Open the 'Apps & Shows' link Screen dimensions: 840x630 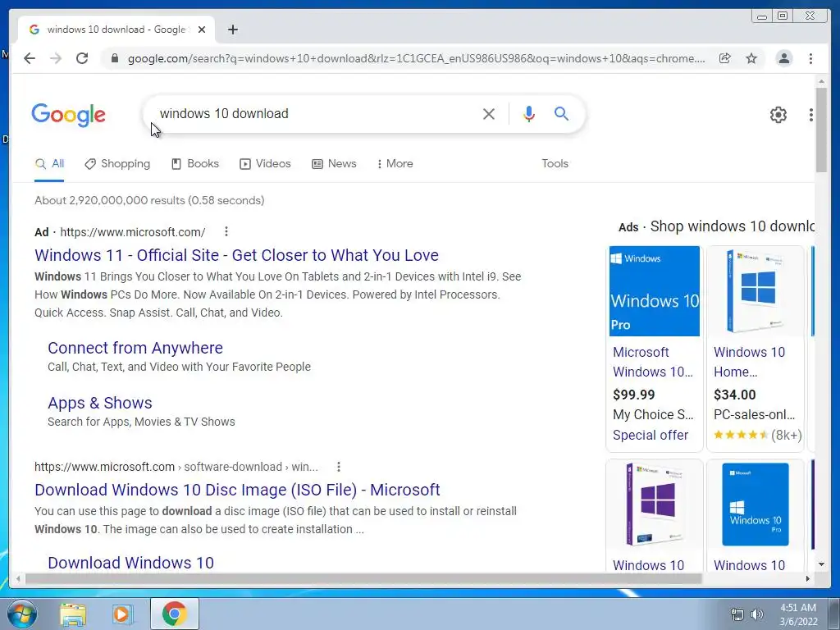click(99, 403)
